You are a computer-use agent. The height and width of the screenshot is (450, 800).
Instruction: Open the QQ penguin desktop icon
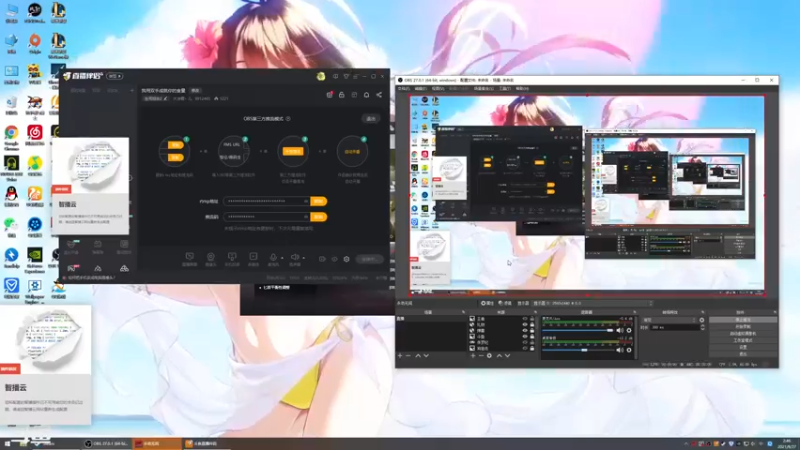(x=11, y=194)
